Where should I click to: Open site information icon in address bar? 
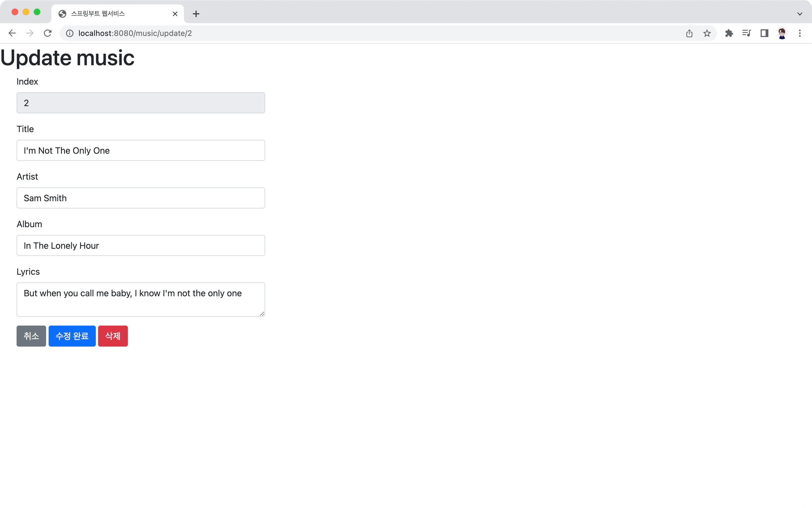coord(70,33)
